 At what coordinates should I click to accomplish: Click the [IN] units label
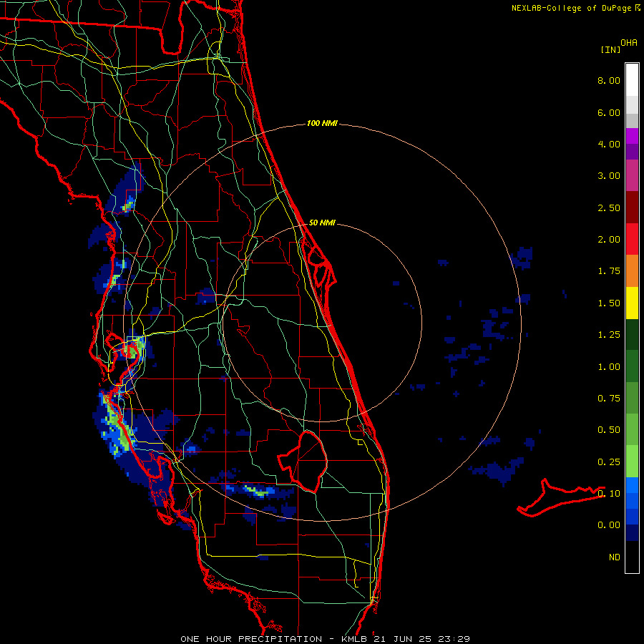(x=610, y=49)
